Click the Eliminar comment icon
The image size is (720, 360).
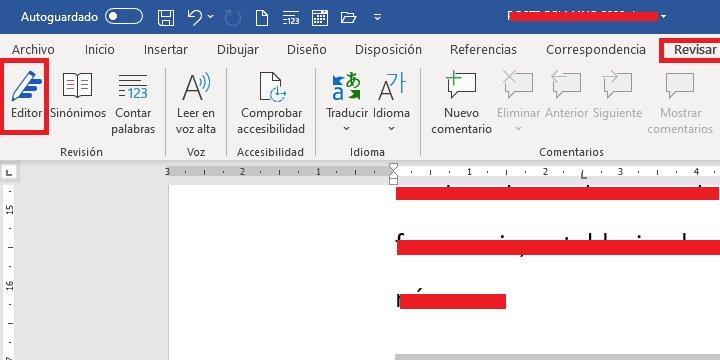point(518,85)
